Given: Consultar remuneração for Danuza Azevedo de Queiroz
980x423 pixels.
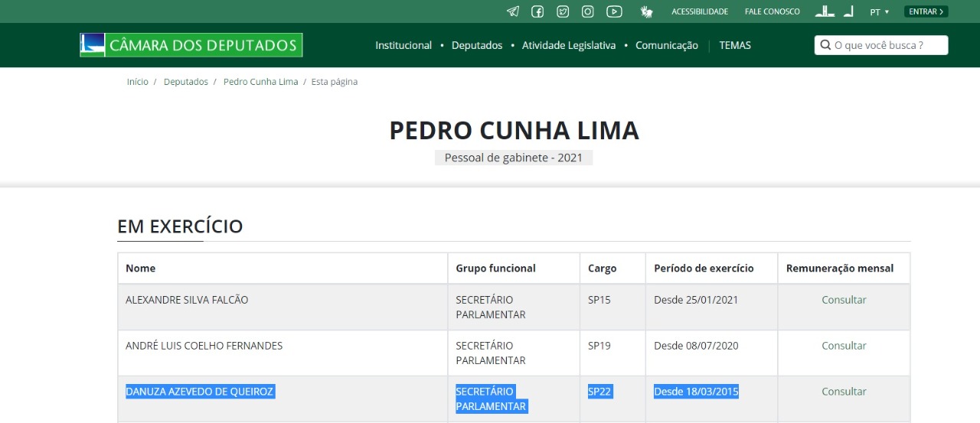Looking at the screenshot, I should click(x=844, y=392).
